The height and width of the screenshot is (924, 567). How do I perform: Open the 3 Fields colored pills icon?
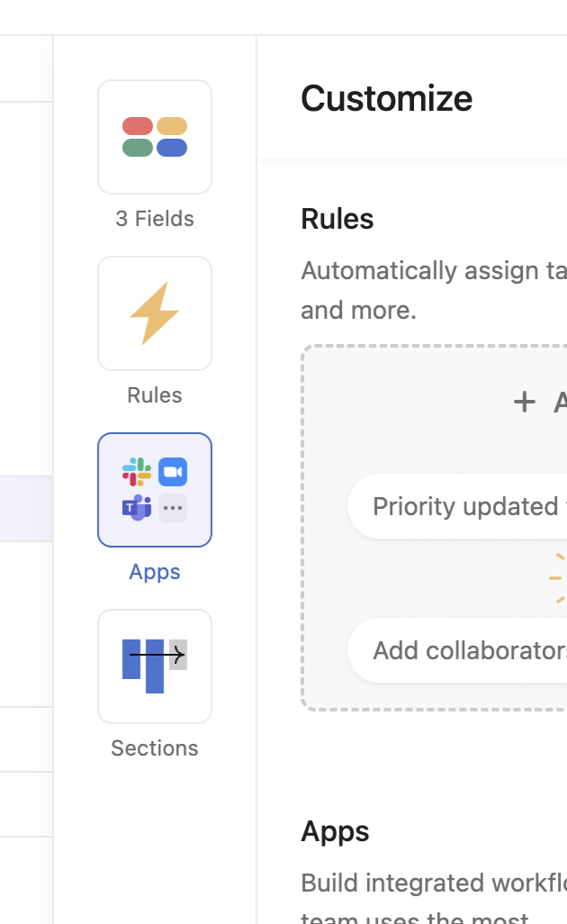155,137
